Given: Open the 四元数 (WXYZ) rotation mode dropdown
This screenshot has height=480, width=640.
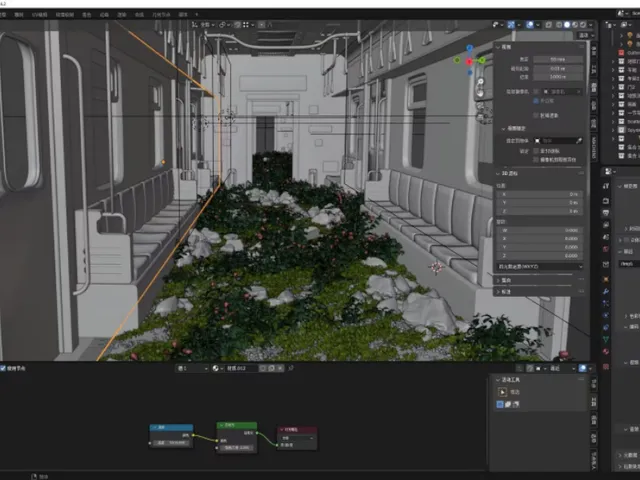Looking at the screenshot, I should tap(540, 267).
